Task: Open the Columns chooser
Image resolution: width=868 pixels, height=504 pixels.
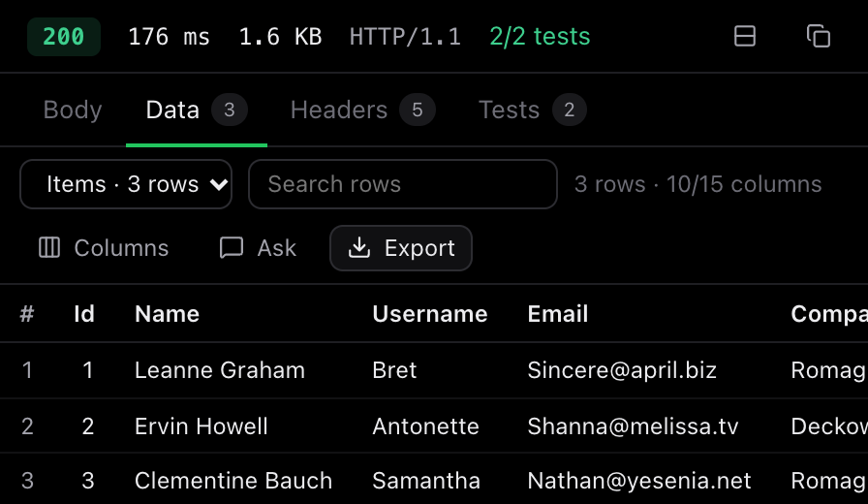Action: [x=104, y=248]
